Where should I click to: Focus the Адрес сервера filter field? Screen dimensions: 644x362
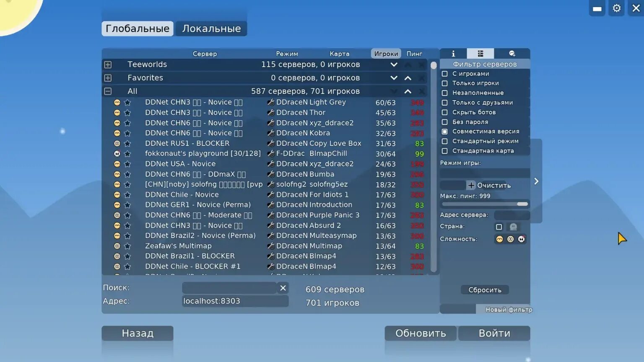512,215
